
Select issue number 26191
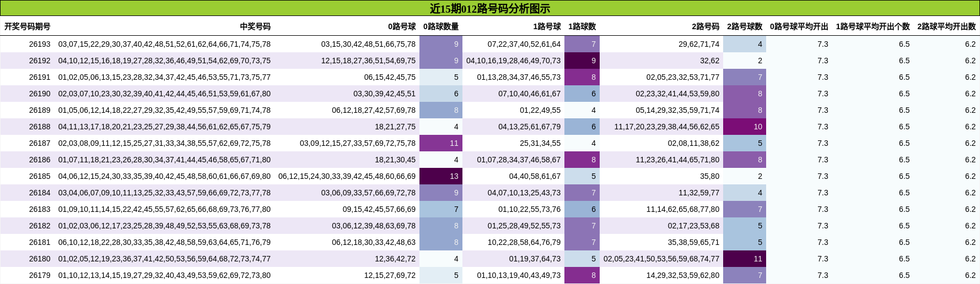point(40,77)
